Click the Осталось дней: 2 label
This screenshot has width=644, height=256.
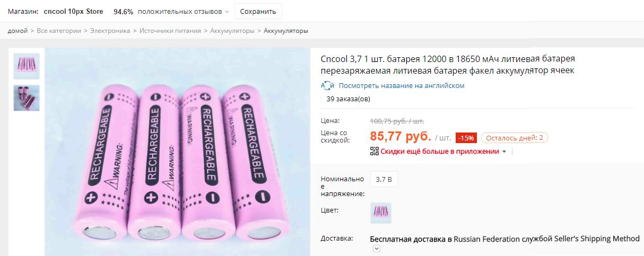(x=515, y=138)
